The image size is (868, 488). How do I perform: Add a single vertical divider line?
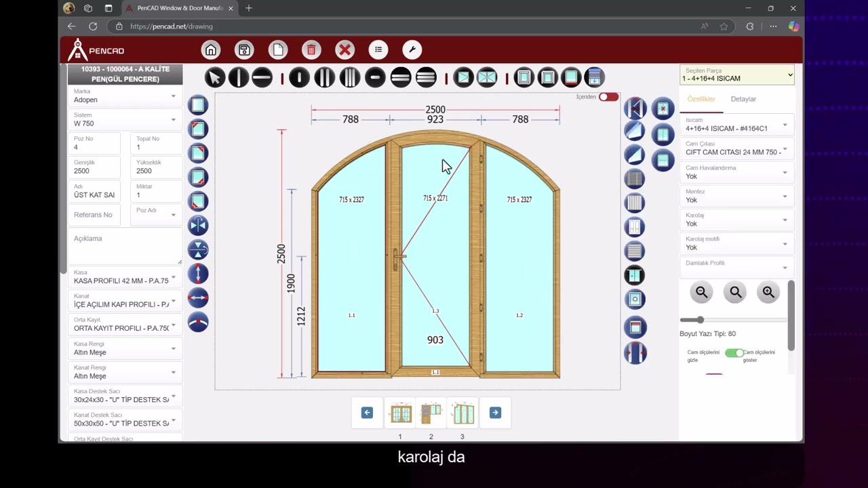[x=238, y=77]
